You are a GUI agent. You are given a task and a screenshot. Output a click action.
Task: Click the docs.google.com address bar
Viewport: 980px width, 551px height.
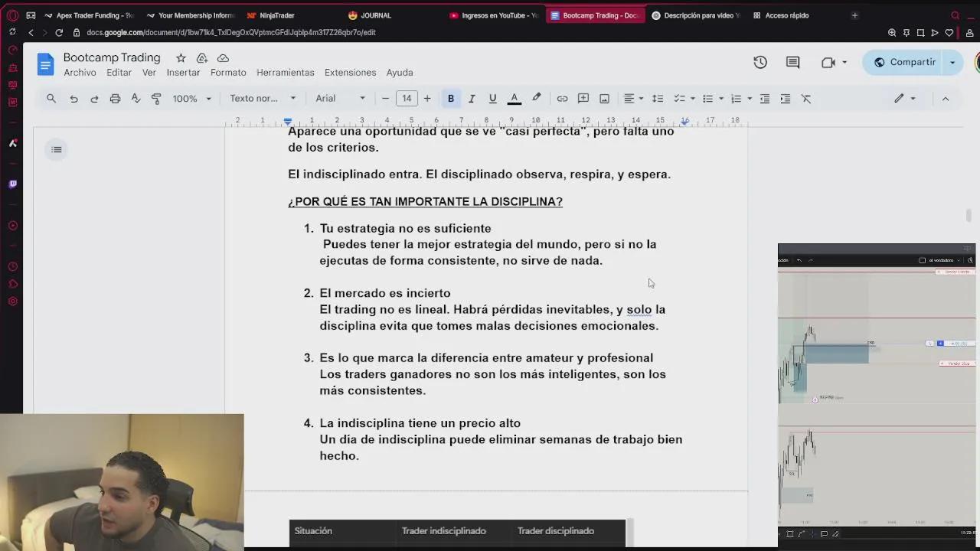pos(230,32)
